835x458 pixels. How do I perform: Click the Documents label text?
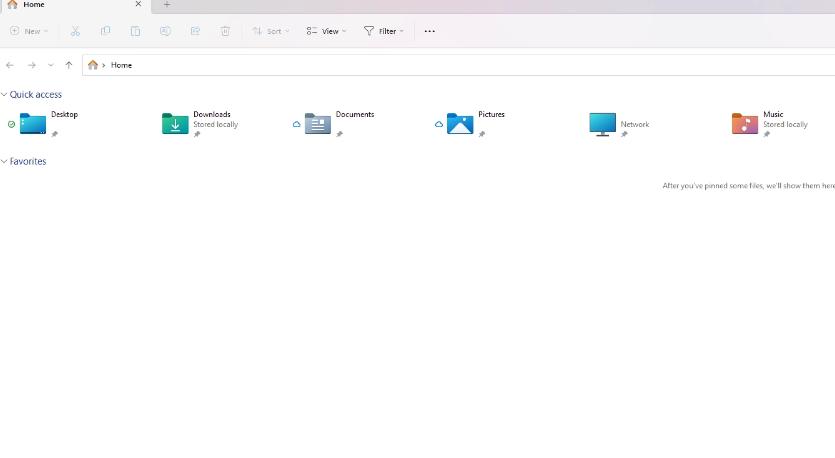tap(355, 114)
